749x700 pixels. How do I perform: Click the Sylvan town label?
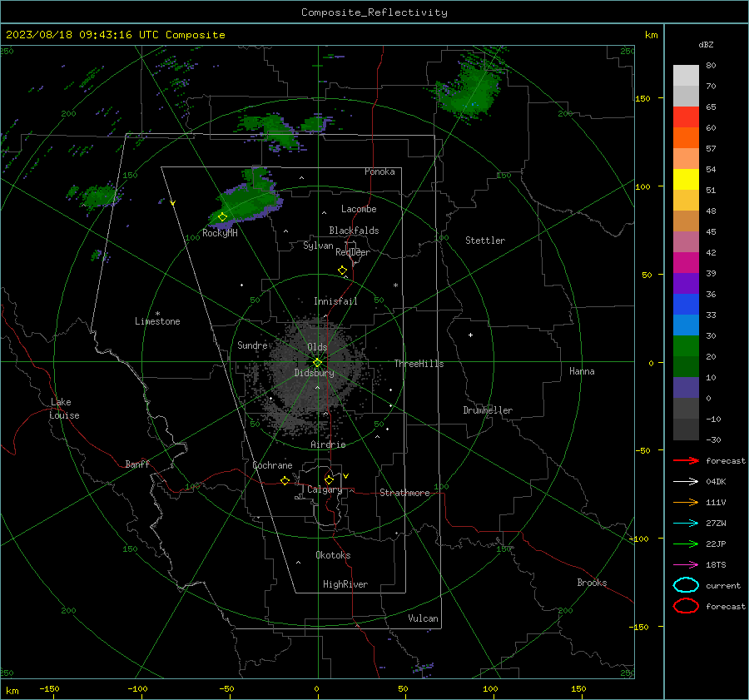point(318,246)
